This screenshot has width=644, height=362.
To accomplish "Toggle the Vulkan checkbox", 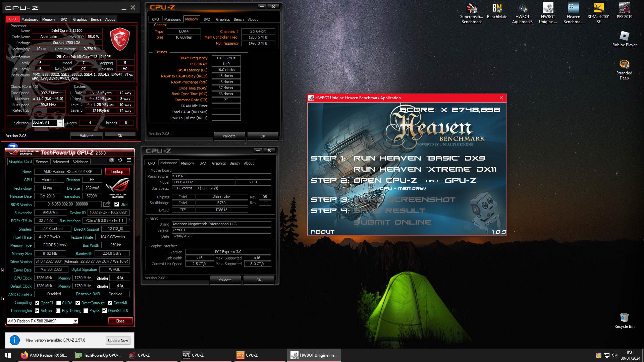I will tap(37, 311).
